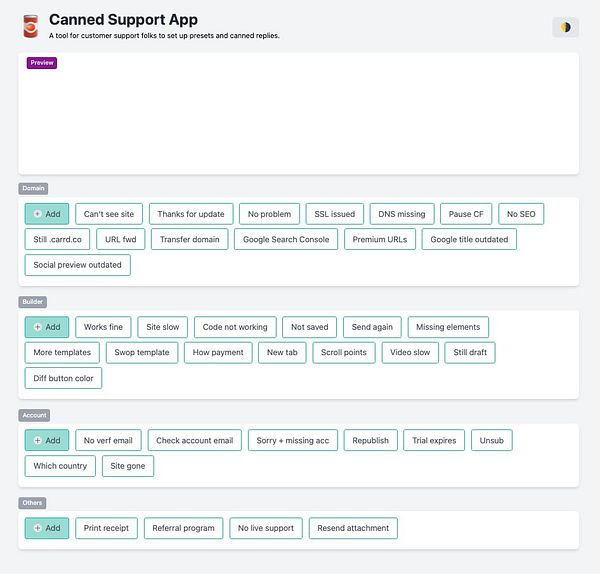Select the "Can't see site" canned reply
This screenshot has height=574, width=600.
[109, 214]
